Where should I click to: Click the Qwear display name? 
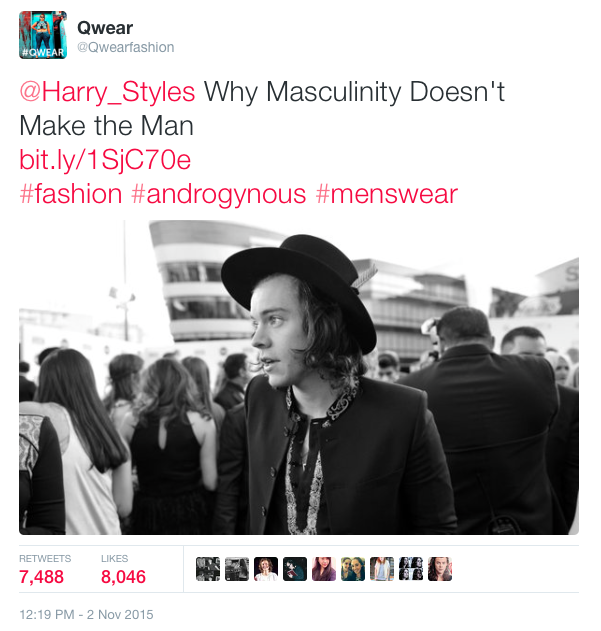point(105,28)
